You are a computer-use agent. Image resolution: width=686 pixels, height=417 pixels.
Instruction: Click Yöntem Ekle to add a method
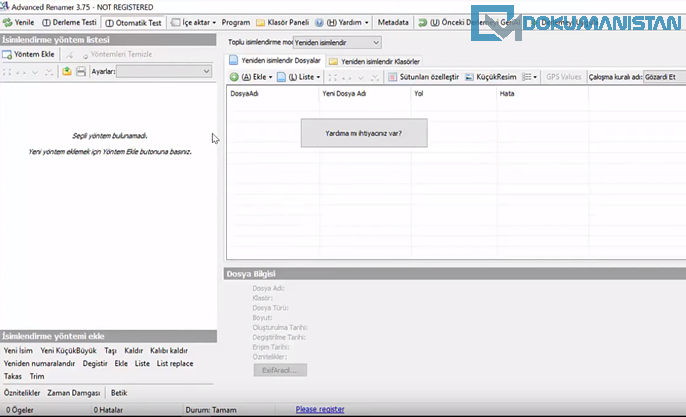pos(28,54)
